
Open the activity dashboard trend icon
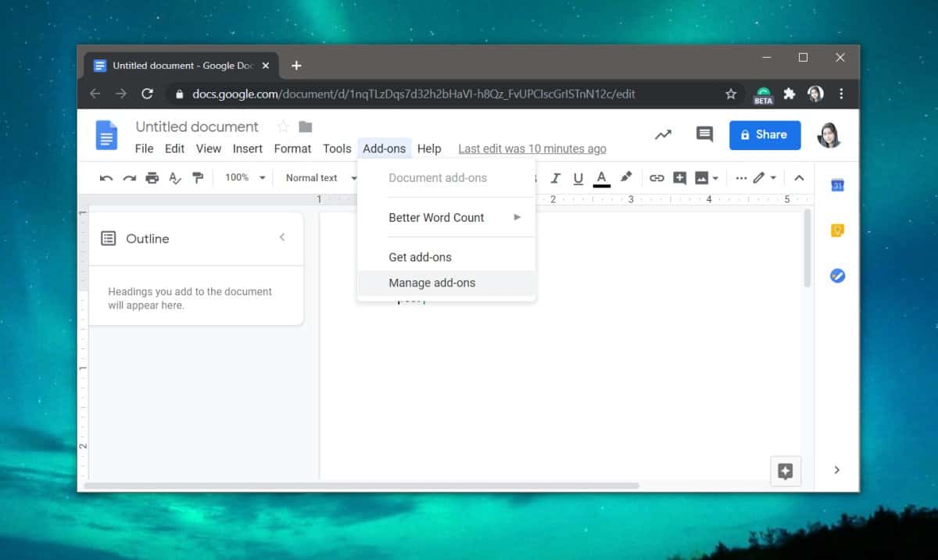663,134
